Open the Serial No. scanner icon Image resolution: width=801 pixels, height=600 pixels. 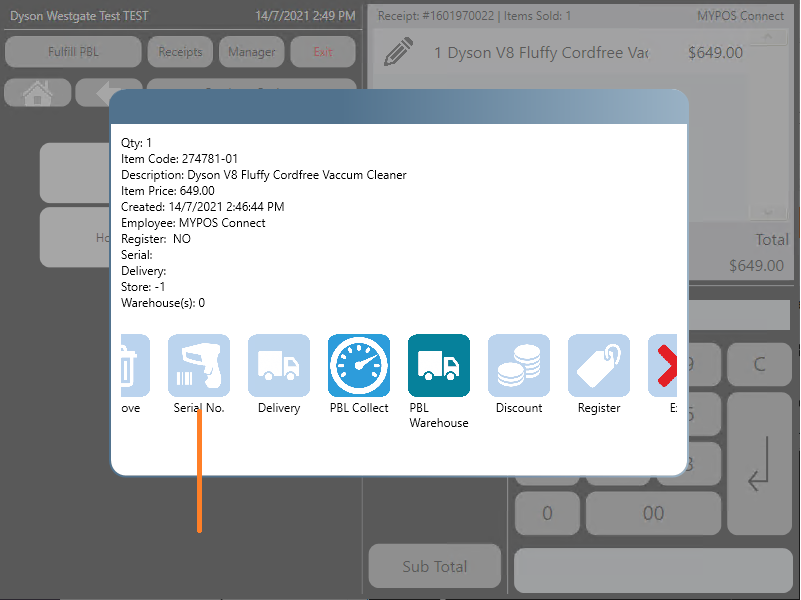coord(199,365)
